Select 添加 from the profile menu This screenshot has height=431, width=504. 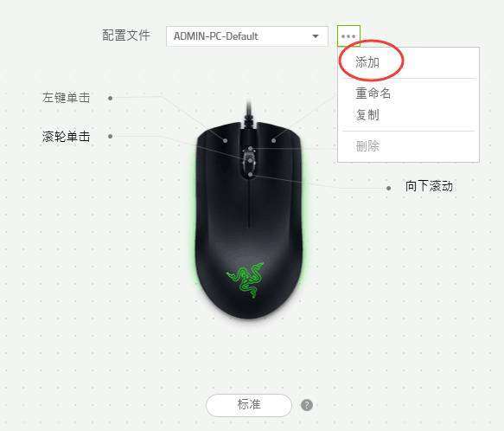point(367,62)
